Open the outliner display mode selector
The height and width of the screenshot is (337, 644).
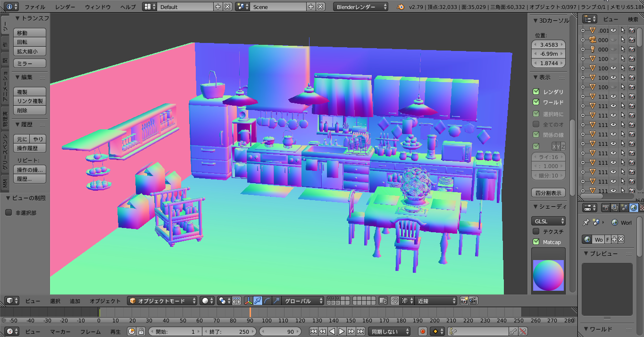589,19
